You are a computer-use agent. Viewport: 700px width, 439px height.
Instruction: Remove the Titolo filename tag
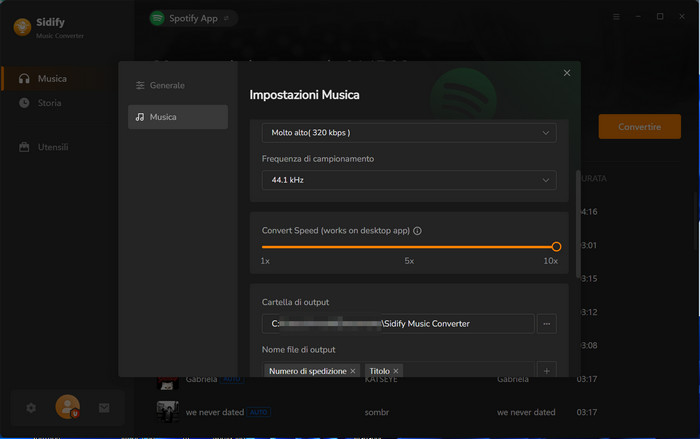pyautogui.click(x=396, y=371)
